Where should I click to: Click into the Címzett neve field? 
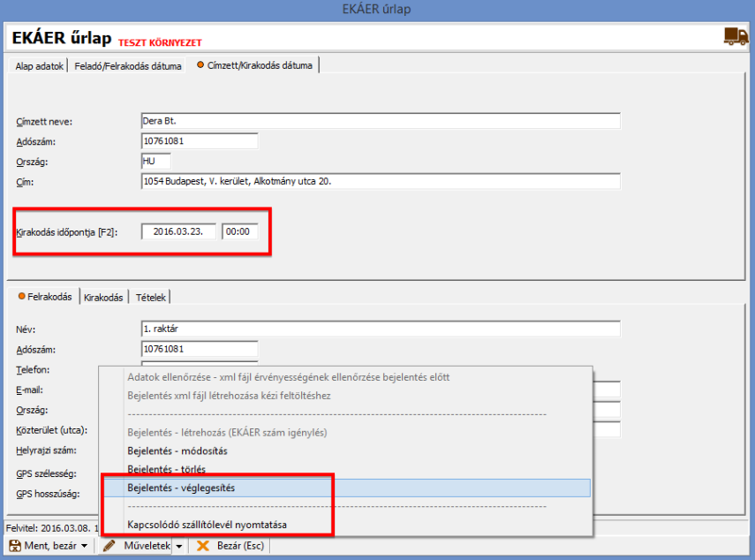380,121
